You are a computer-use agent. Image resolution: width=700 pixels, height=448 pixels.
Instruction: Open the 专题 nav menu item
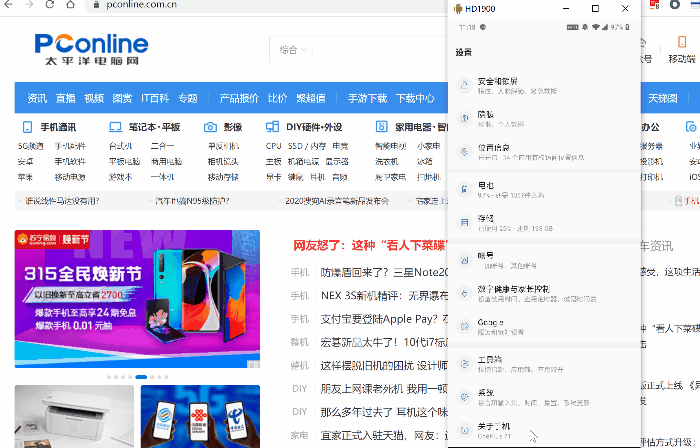tap(188, 98)
